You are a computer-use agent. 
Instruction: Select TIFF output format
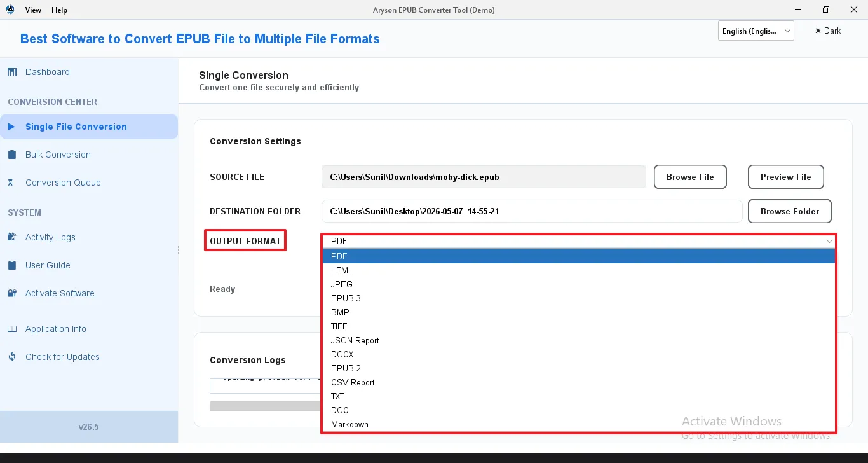point(579,326)
